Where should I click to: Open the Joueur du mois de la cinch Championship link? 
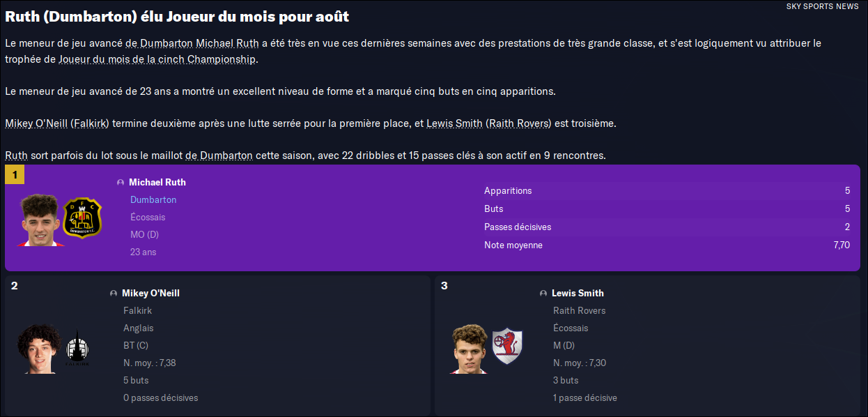(157, 60)
